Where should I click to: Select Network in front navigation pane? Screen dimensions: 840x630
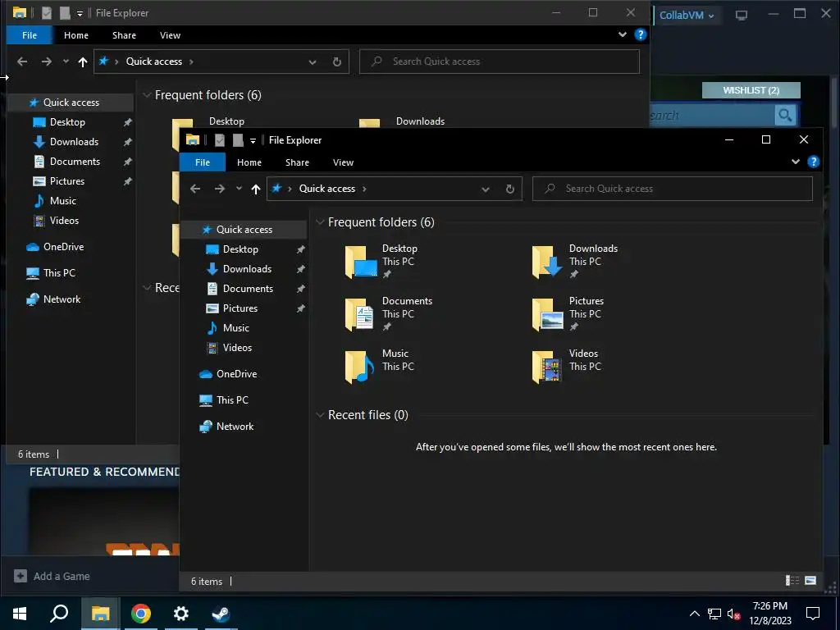pyautogui.click(x=235, y=427)
